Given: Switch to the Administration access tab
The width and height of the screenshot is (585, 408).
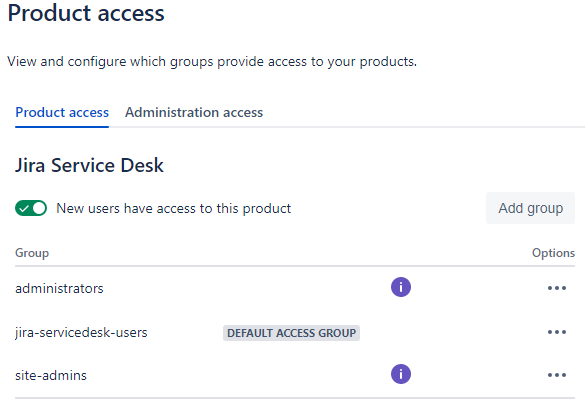Looking at the screenshot, I should tap(194, 112).
